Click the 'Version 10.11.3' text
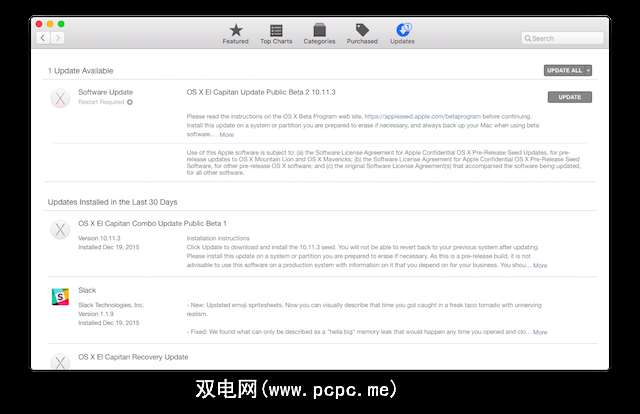640x414 pixels. pyautogui.click(x=99, y=238)
